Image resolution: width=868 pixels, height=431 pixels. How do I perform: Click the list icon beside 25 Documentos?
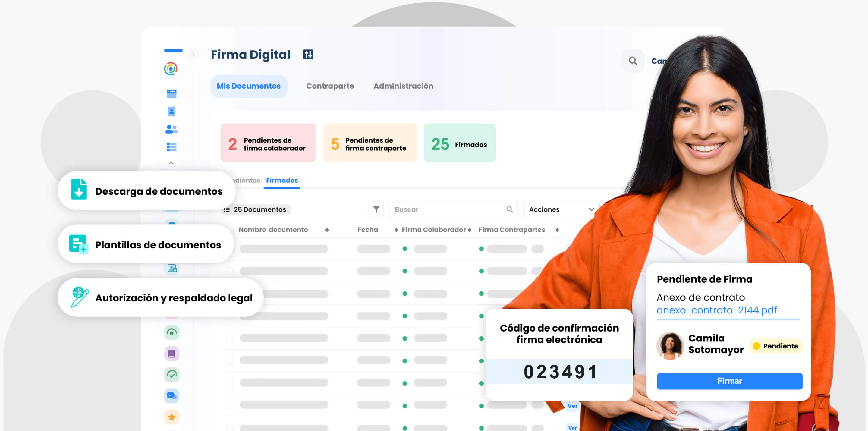coord(227,209)
